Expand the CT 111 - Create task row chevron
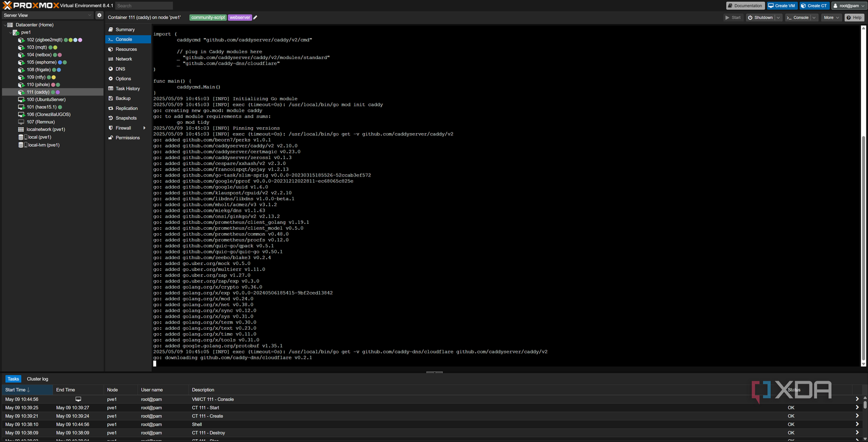 [x=858, y=416]
